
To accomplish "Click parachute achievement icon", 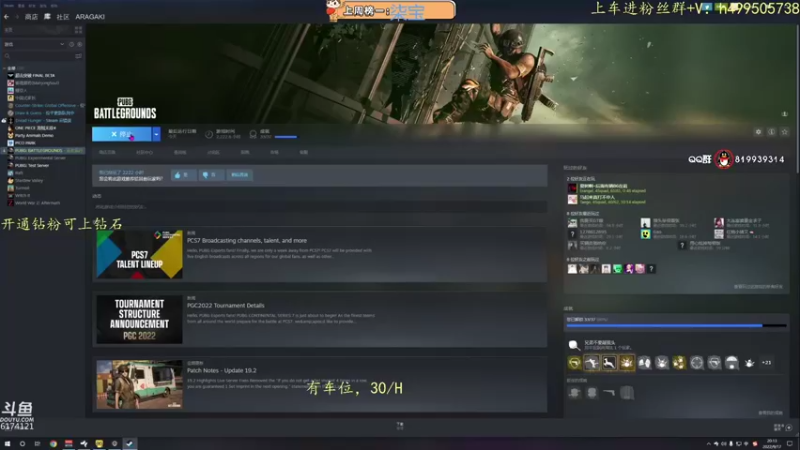I will point(732,363).
